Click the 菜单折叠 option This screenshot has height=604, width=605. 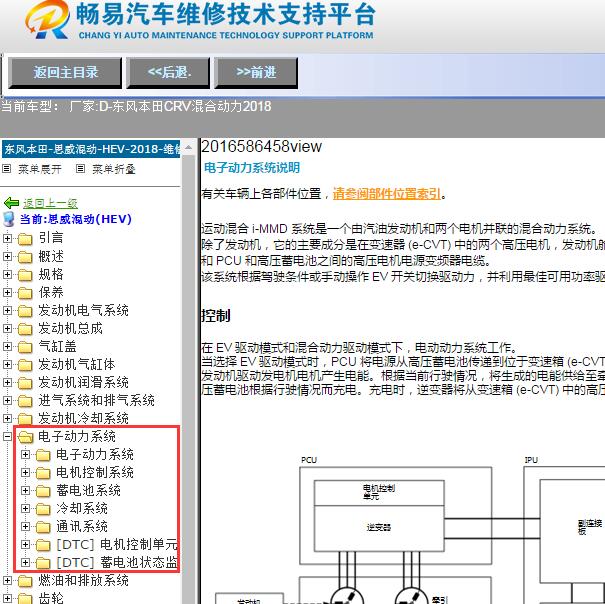pos(114,169)
